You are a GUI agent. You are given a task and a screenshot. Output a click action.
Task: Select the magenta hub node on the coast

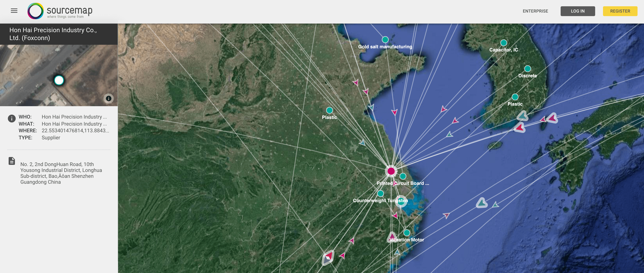391,171
